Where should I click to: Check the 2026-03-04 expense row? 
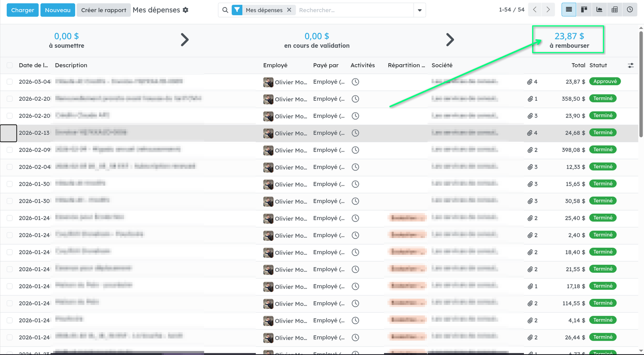pos(10,82)
